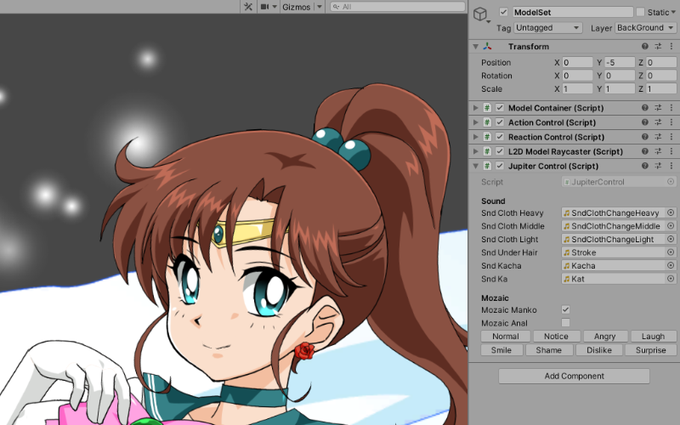This screenshot has height=425, width=680.
Task: Click the Position X field
Action: (577, 62)
